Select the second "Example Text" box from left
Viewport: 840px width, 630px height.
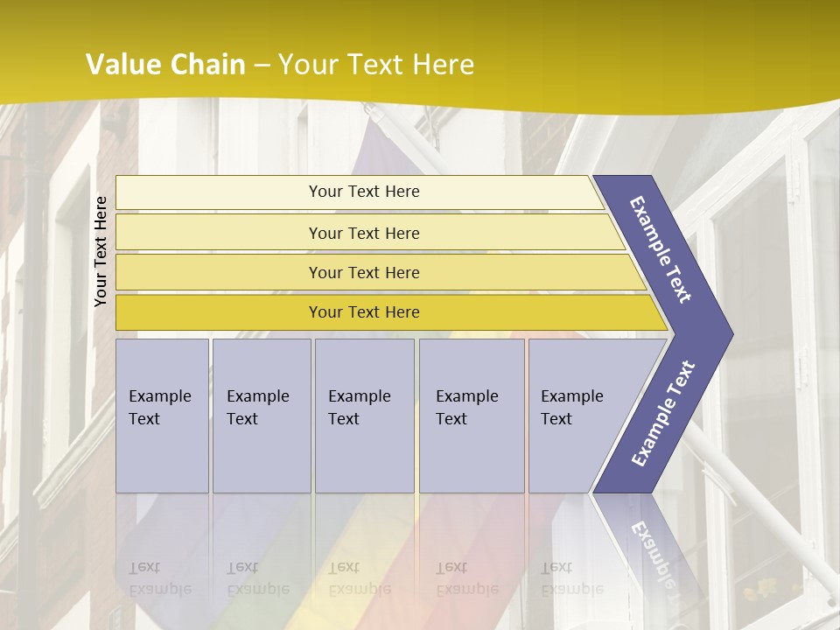click(x=261, y=415)
